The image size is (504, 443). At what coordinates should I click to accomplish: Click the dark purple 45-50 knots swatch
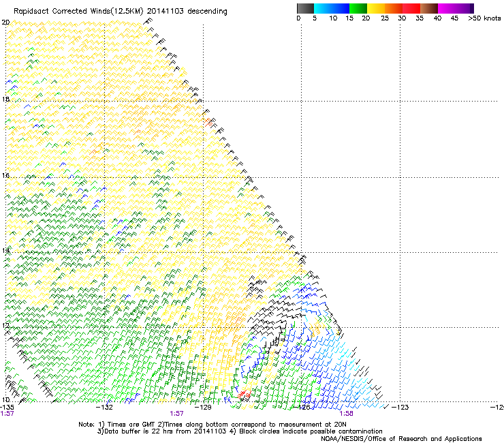point(464,8)
